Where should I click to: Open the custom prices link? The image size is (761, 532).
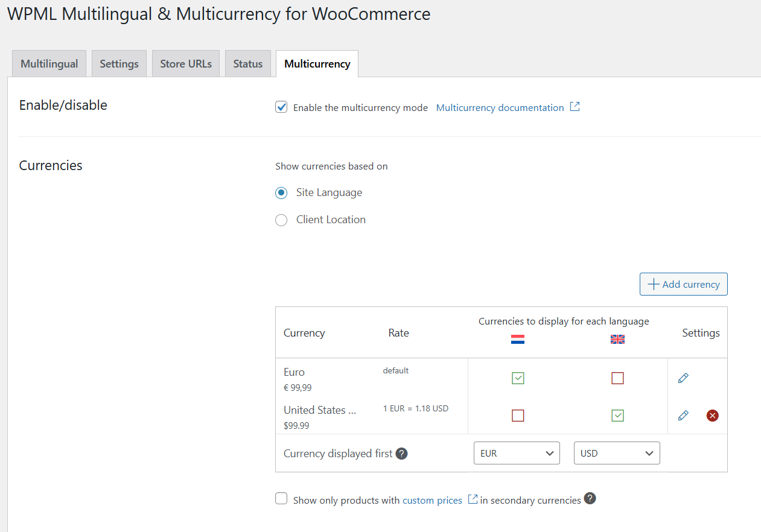[x=432, y=500]
